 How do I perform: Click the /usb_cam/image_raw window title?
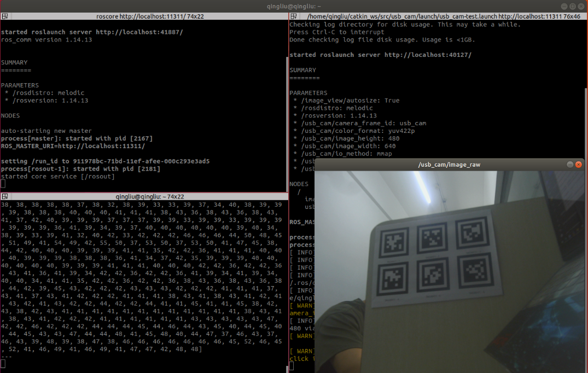tap(449, 165)
